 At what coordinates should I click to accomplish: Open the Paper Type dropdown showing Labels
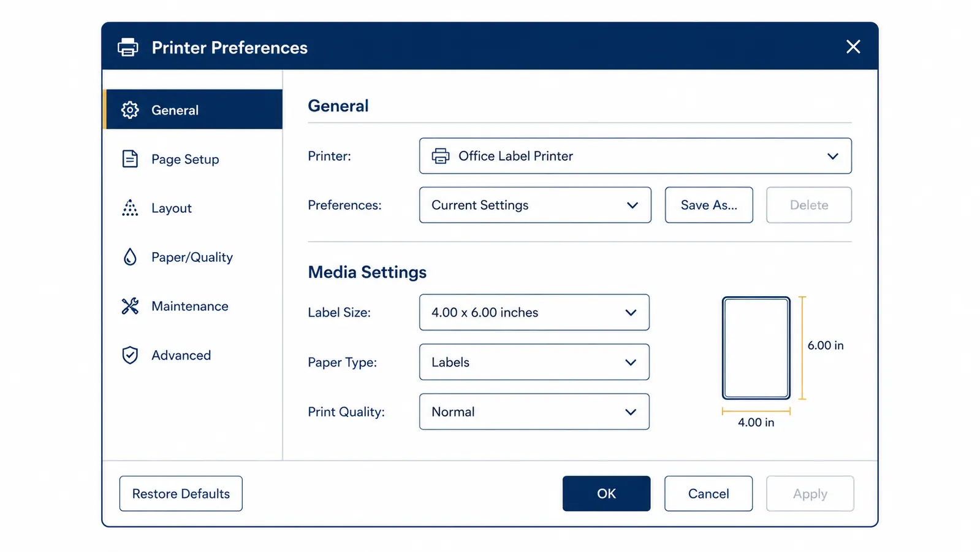pos(534,362)
